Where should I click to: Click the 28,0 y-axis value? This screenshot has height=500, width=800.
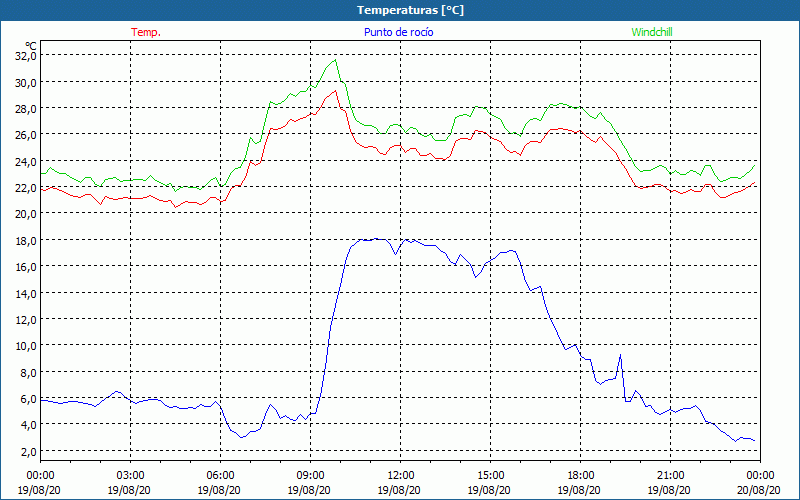(x=26, y=109)
